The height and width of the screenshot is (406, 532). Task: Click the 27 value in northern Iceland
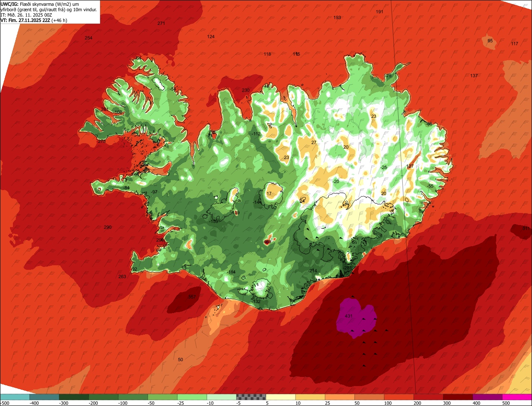[x=314, y=142]
